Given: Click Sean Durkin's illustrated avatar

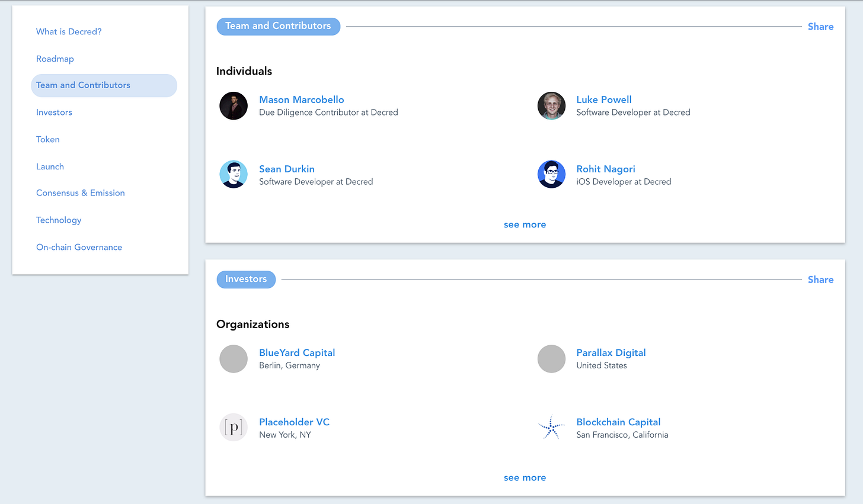Looking at the screenshot, I should pos(234,175).
